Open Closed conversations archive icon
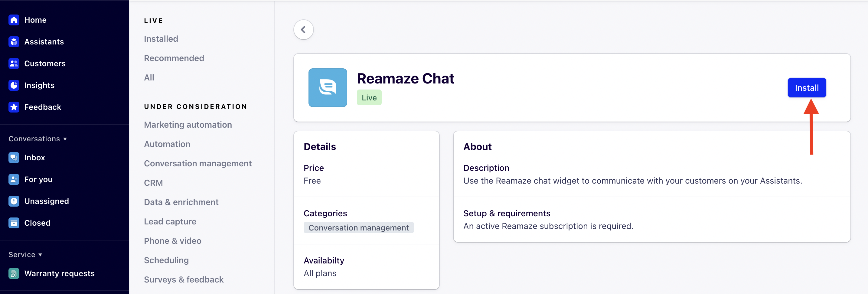 coord(14,223)
